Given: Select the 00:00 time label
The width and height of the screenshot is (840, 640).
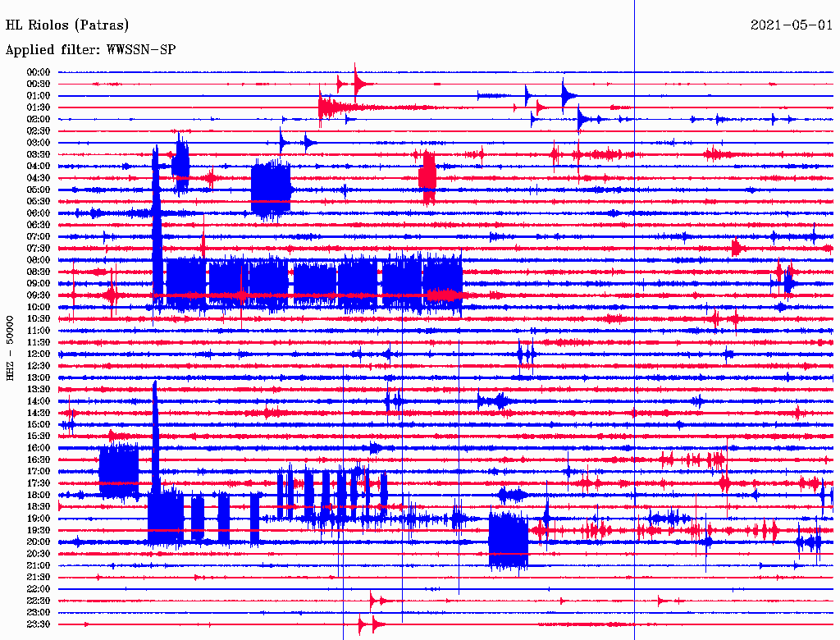Looking at the screenshot, I should (39, 72).
